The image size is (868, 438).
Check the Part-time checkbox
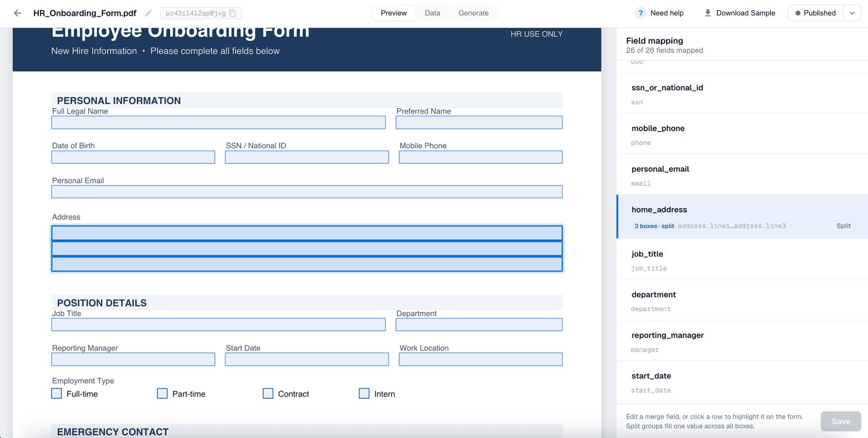tap(162, 394)
